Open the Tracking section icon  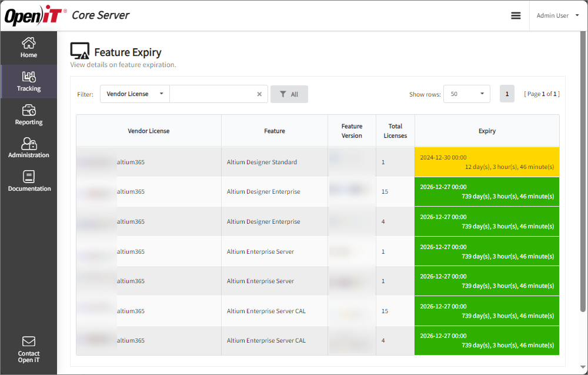(x=28, y=77)
